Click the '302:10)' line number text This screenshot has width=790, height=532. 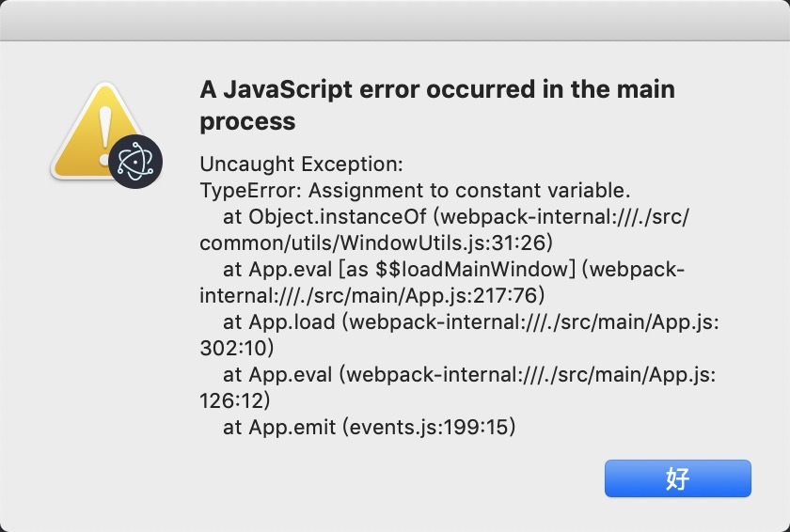click(x=237, y=349)
